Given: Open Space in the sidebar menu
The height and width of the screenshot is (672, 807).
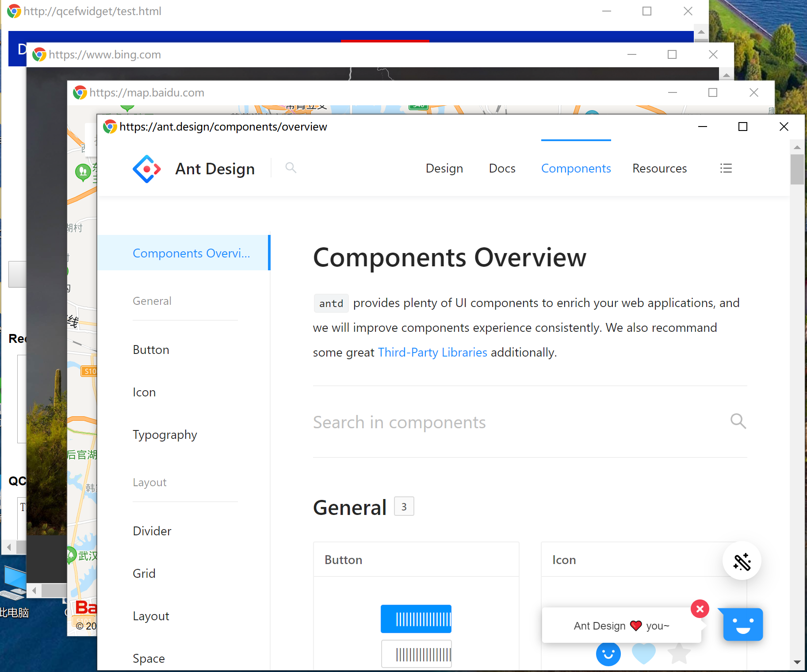Looking at the screenshot, I should tap(149, 659).
